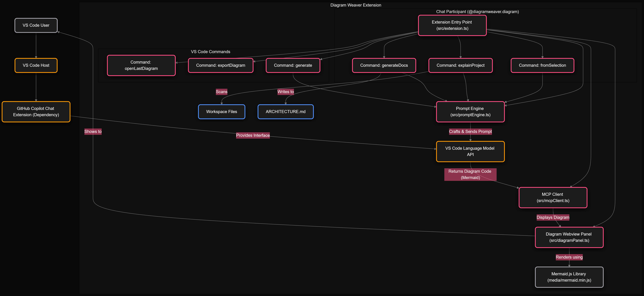Select Command: explainProject node
This screenshot has width=644, height=296.
pyautogui.click(x=460, y=65)
